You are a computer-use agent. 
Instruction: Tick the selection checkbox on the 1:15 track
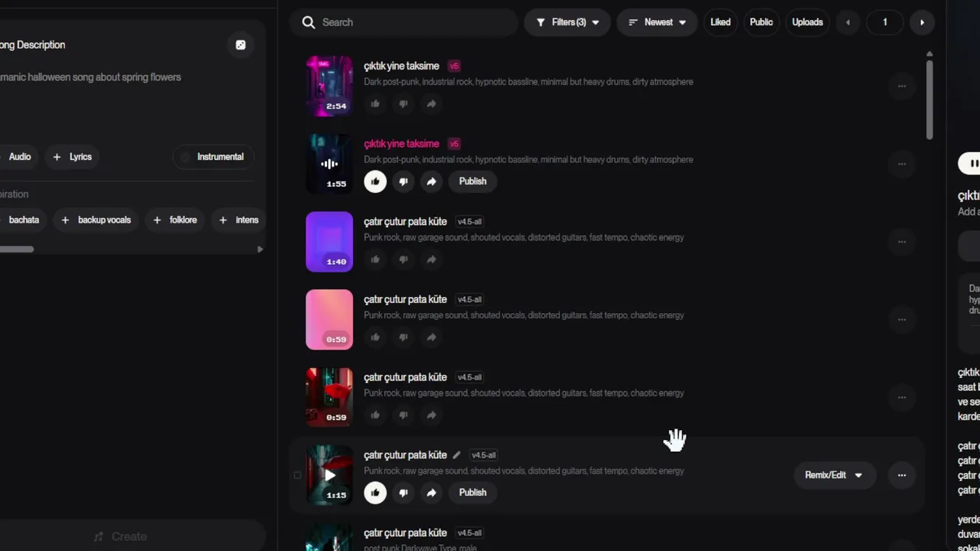pos(297,475)
